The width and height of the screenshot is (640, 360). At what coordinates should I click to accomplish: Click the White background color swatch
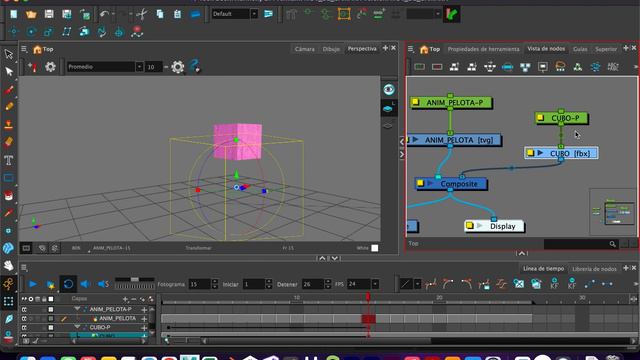[x=375, y=248]
